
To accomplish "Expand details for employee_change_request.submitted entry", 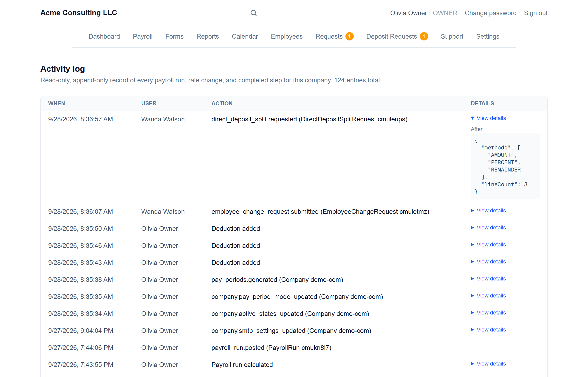I will 488,211.
